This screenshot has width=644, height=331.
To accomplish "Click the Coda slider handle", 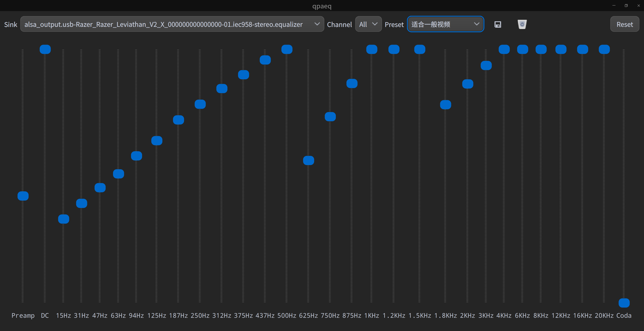I will (x=624, y=303).
